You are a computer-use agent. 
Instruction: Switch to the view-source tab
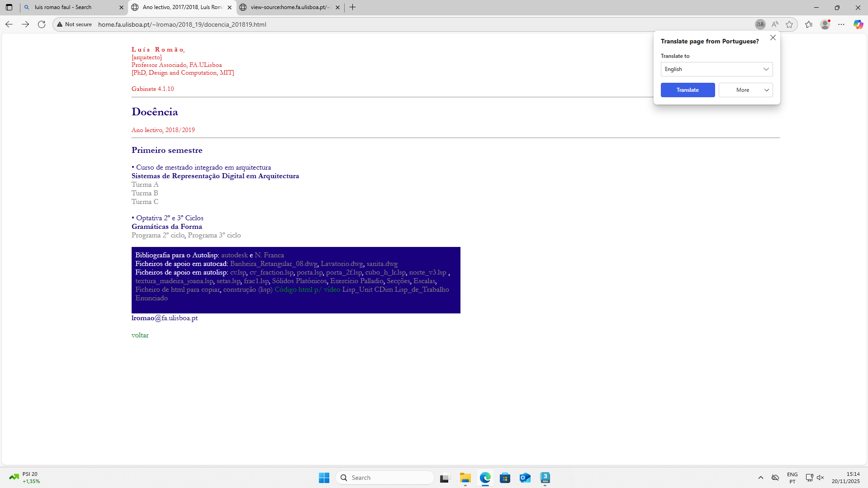290,7
